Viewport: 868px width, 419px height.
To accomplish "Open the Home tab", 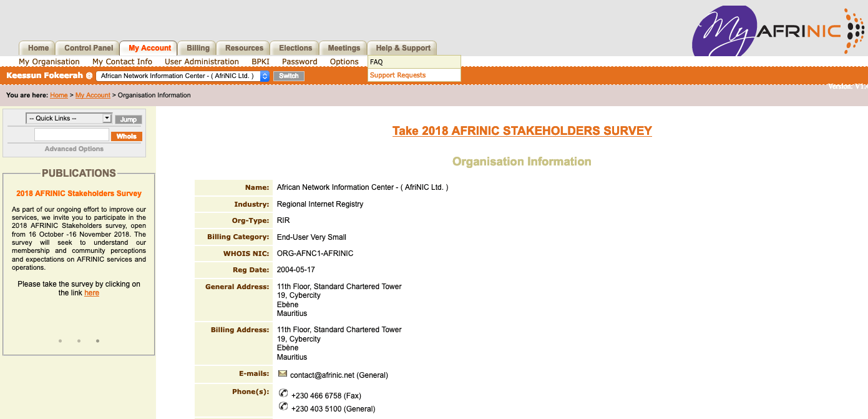I will pos(38,48).
